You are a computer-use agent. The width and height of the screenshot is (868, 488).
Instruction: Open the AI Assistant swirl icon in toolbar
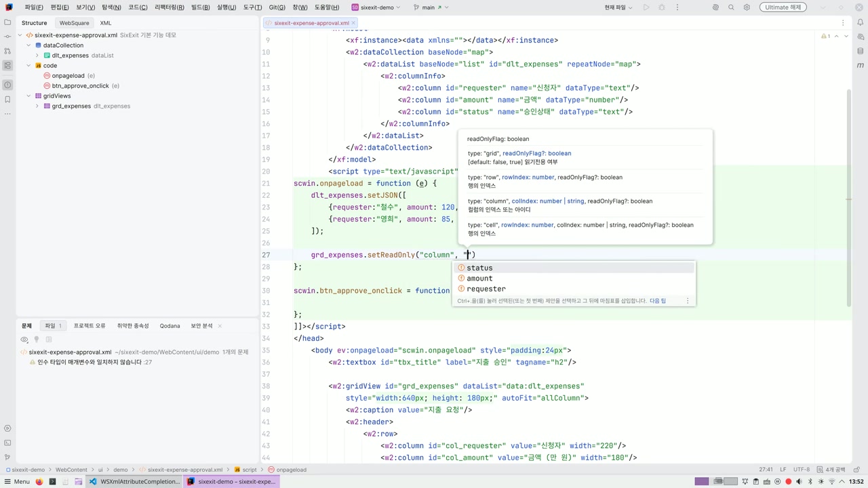click(715, 7)
